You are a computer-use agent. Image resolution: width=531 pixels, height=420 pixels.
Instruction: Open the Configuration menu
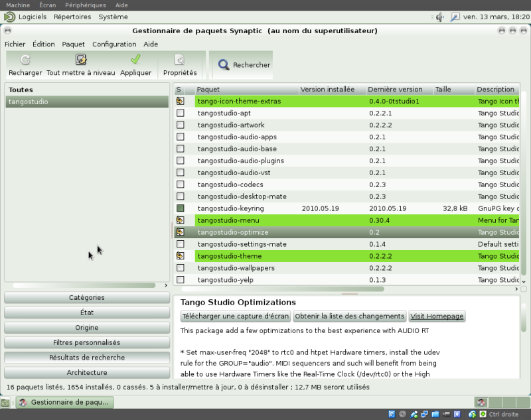[x=114, y=44]
